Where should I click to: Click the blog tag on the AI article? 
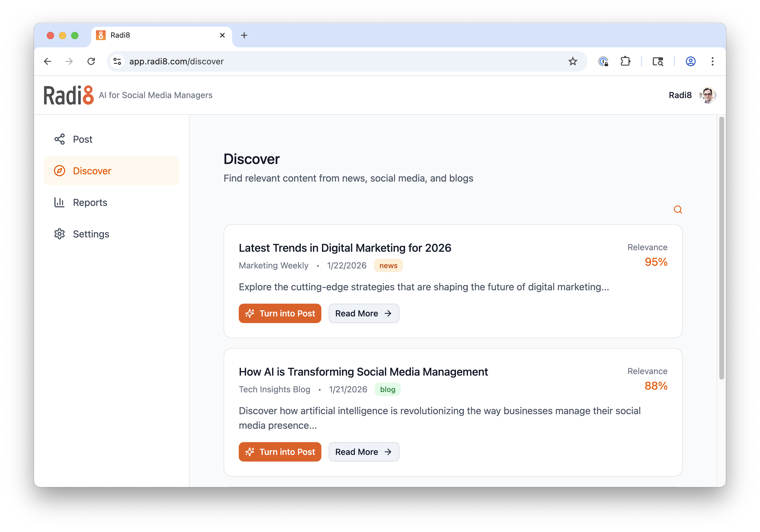[387, 389]
